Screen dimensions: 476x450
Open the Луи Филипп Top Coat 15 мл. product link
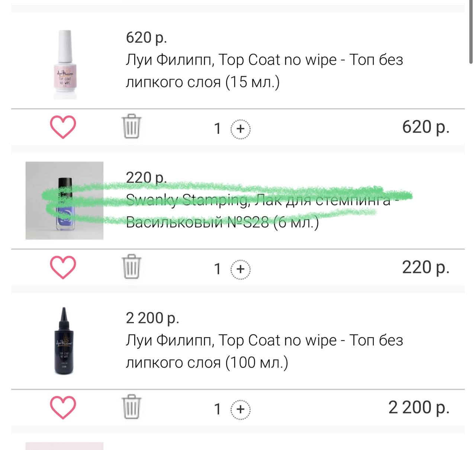tap(264, 71)
